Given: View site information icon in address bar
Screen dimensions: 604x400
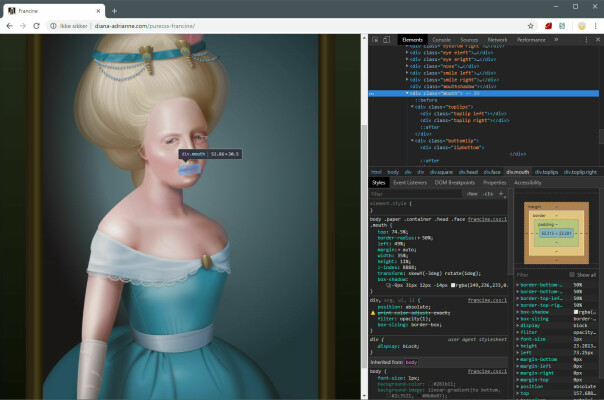Looking at the screenshot, I should pos(53,26).
